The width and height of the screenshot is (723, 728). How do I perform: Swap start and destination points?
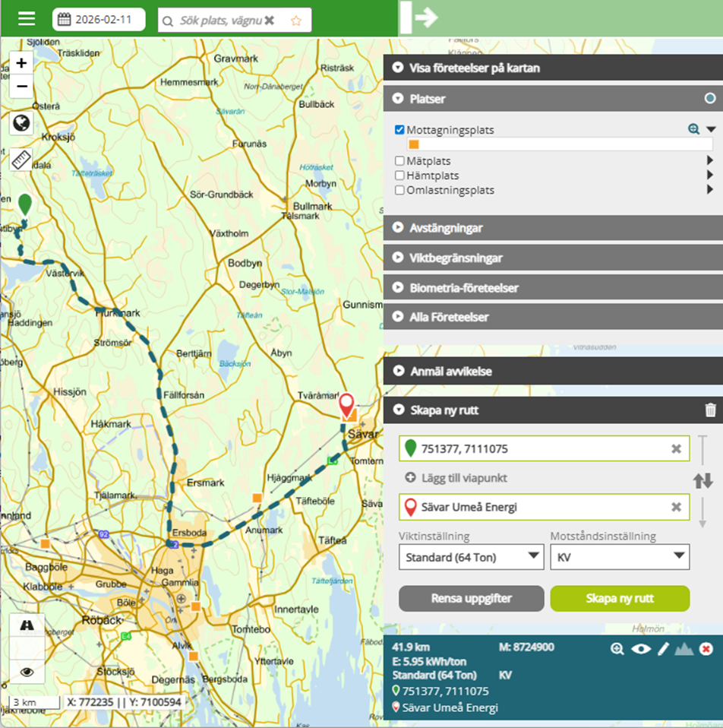pos(702,480)
